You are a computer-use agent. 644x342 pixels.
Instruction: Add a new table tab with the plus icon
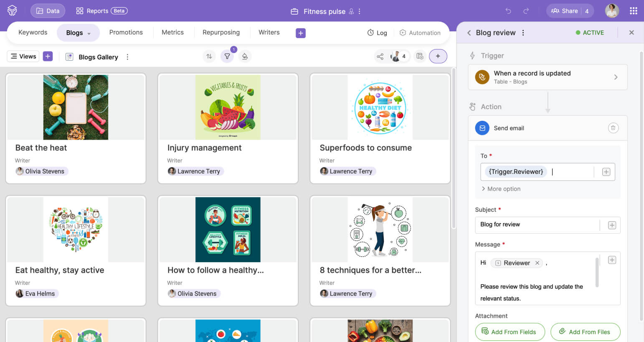pos(301,33)
